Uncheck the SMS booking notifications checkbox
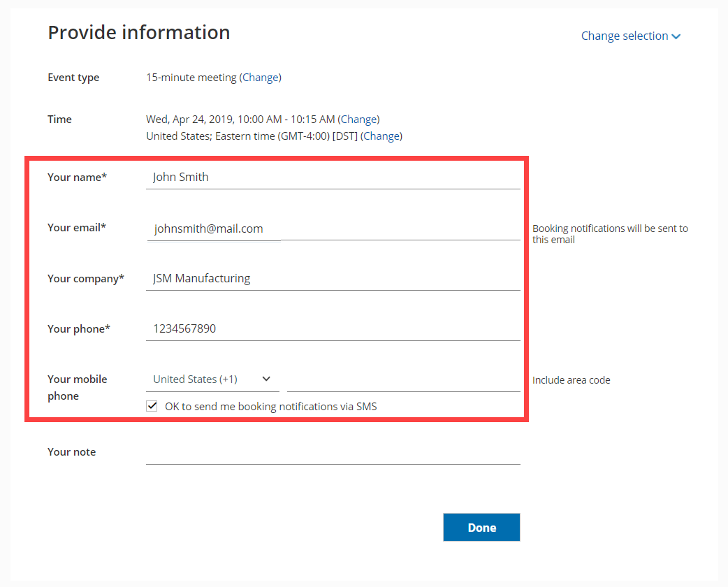This screenshot has width=728, height=587. [x=152, y=406]
